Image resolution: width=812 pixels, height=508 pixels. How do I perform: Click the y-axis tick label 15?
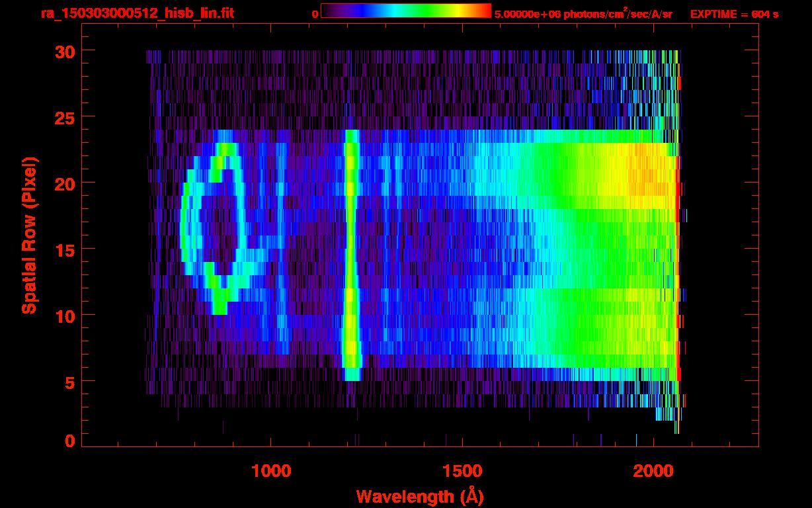click(65, 249)
